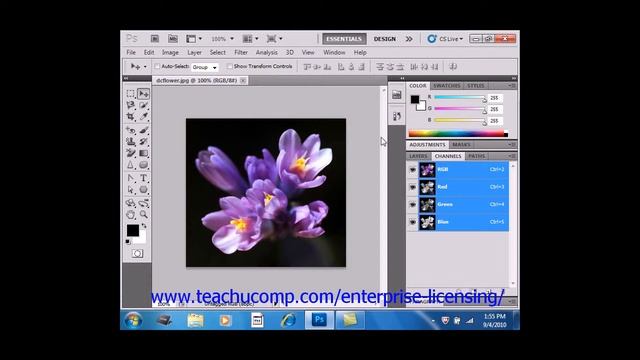Viewport: 640px width, 360px height.
Task: Select the Type tool
Action: pos(143,178)
